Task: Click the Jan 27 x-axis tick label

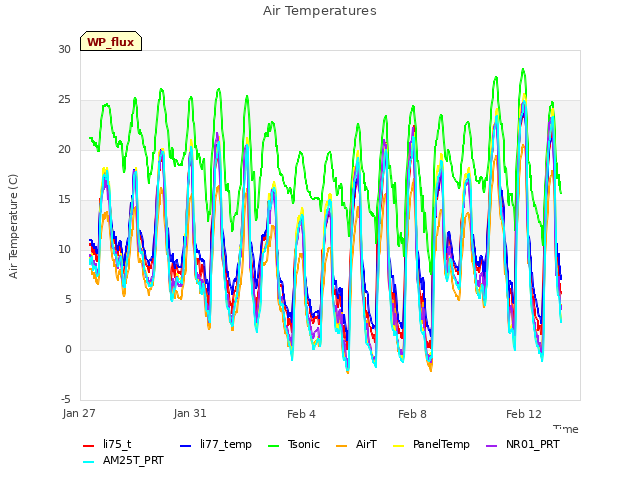Action: click(79, 413)
